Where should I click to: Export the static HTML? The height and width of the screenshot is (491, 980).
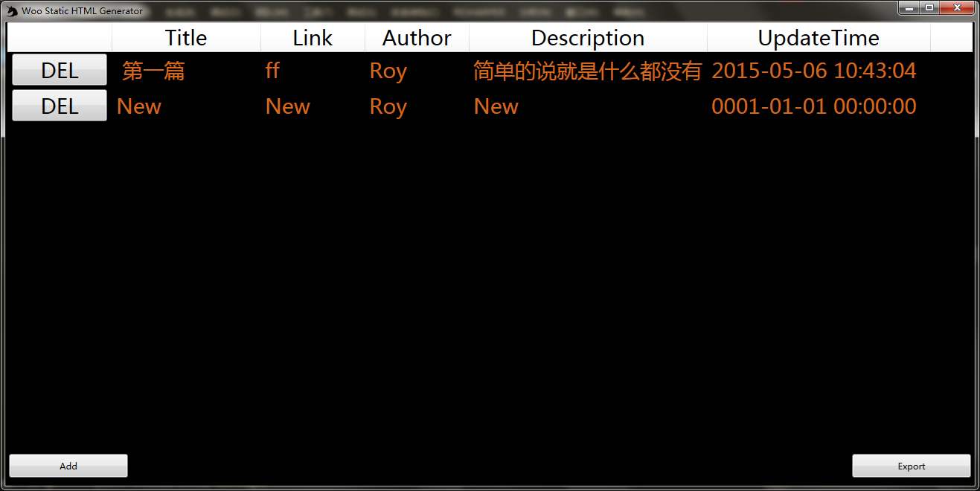tap(912, 466)
